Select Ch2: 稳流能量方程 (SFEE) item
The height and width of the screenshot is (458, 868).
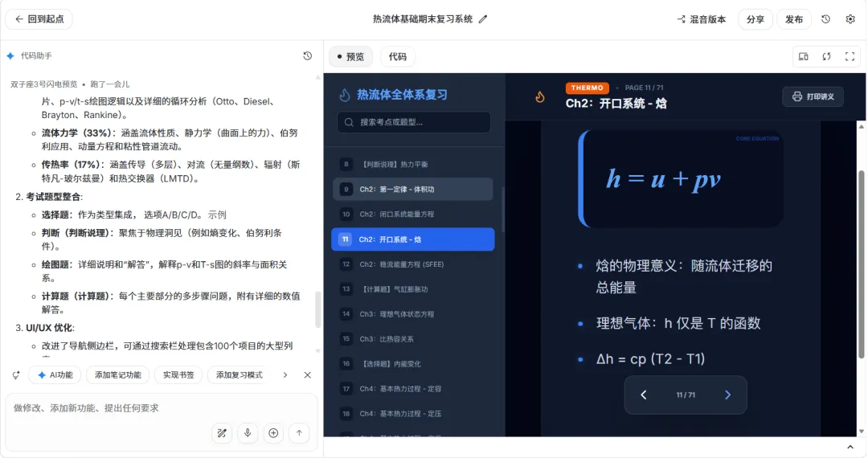click(x=412, y=264)
